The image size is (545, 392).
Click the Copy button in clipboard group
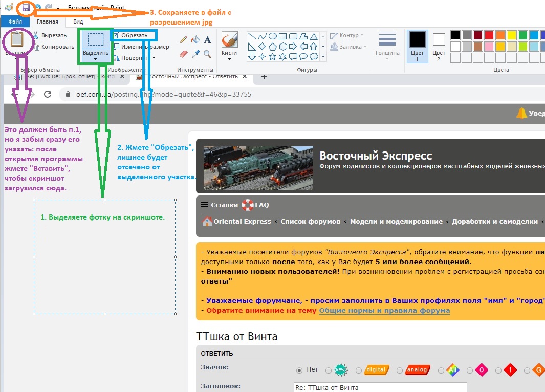coord(54,47)
